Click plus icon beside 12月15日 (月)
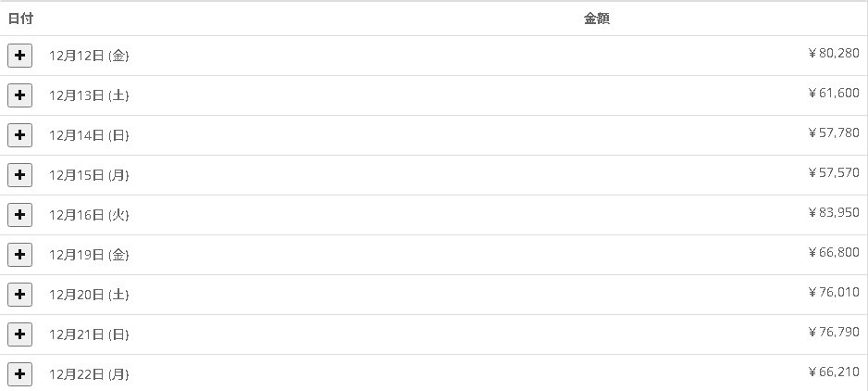This screenshot has height=391, width=868. coord(19,175)
